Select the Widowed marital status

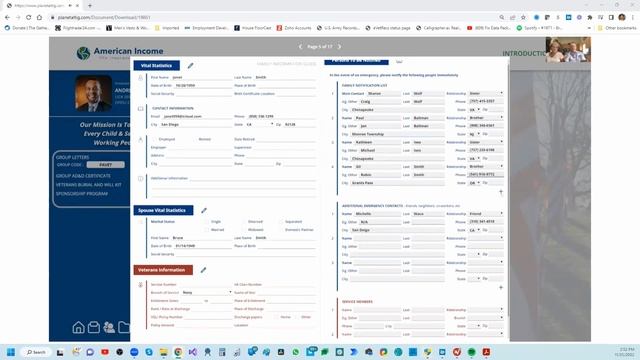(244, 230)
